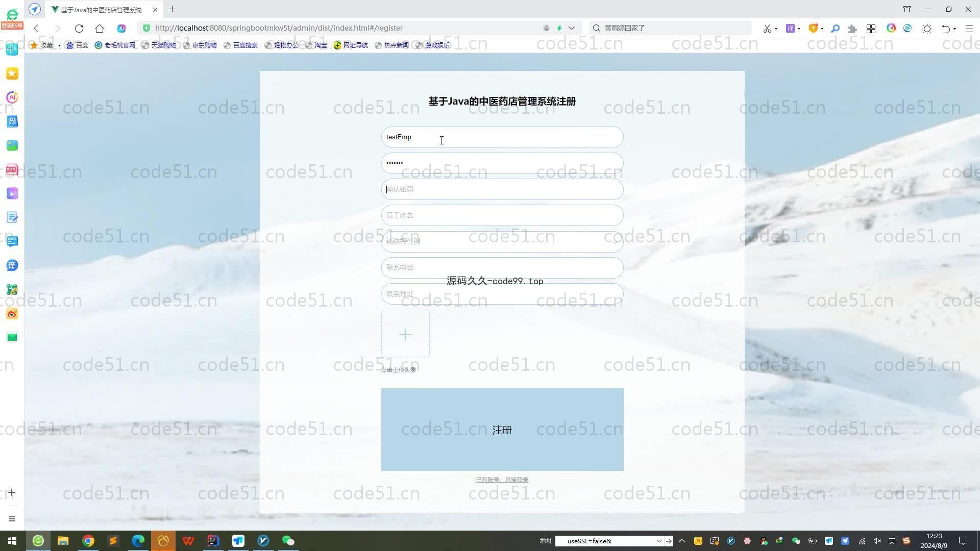
Task: Click the home page icon
Action: click(100, 29)
